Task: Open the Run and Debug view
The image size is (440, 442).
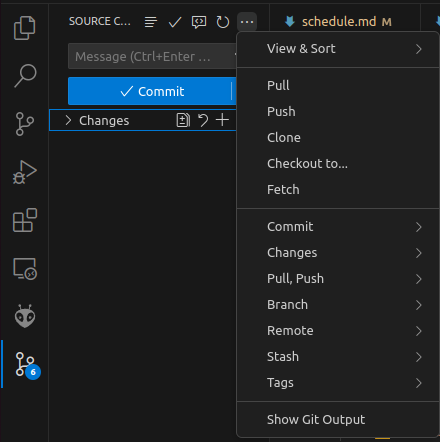Action: pyautogui.click(x=25, y=172)
